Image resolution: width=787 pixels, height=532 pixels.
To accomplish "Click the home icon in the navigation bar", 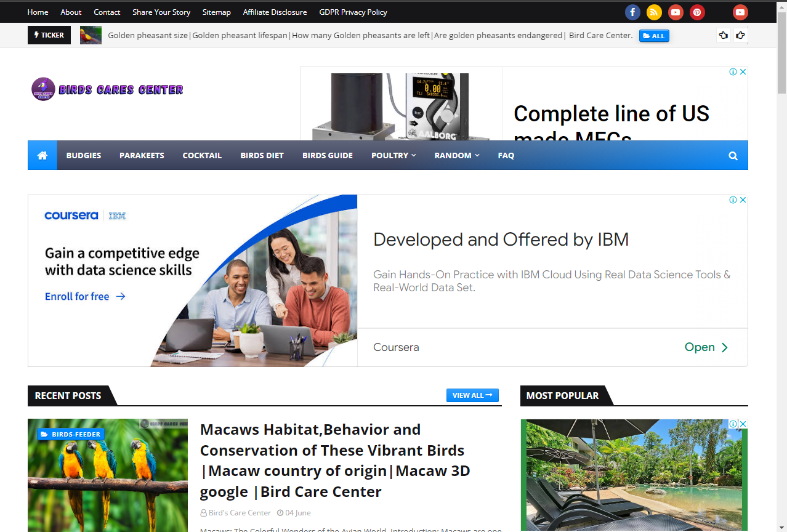I will (42, 155).
